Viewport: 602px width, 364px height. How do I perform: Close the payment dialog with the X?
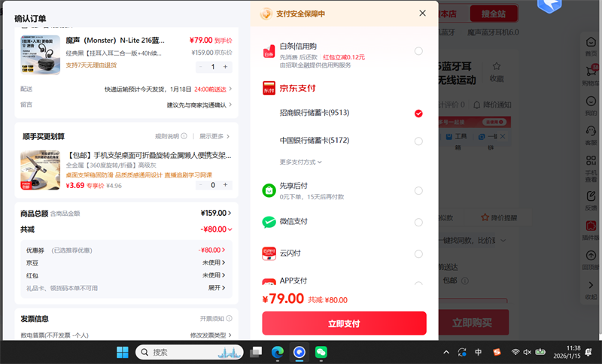[x=423, y=13]
